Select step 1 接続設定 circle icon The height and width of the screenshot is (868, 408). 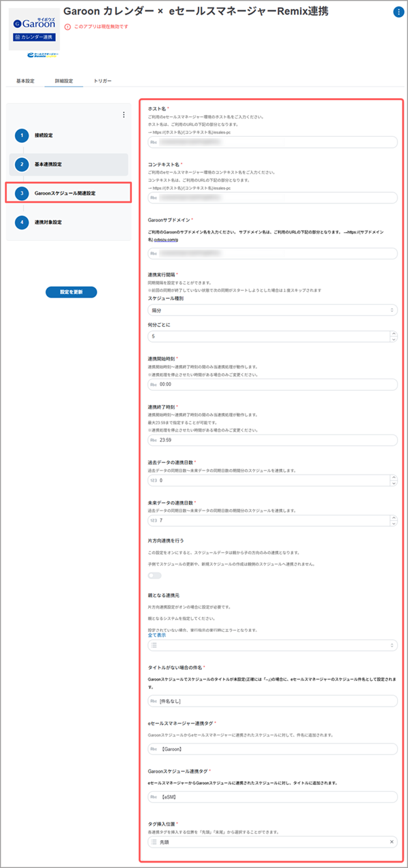coord(22,135)
